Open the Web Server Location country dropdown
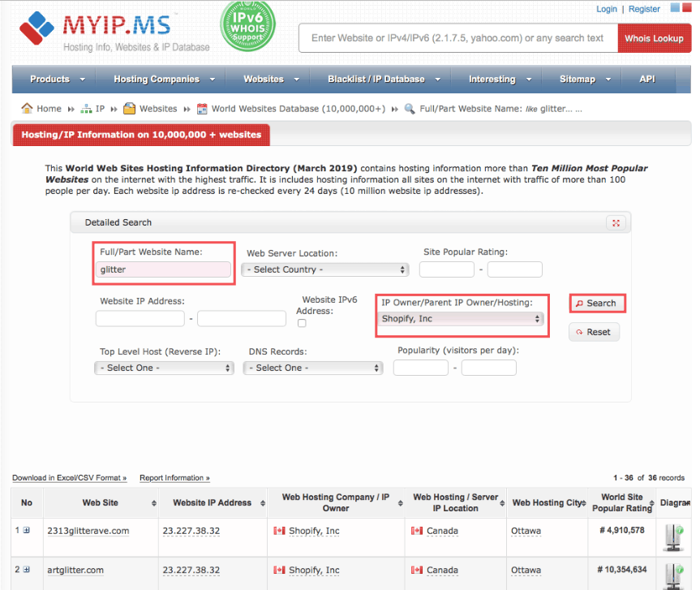Image resolution: width=700 pixels, height=590 pixels. click(x=324, y=269)
